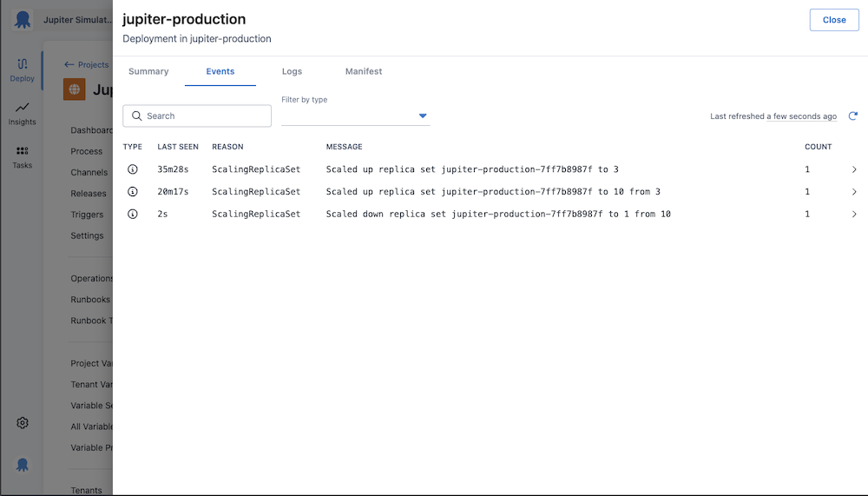Click info icon for 2s event
Image resolution: width=868 pixels, height=496 pixels.
(x=132, y=214)
